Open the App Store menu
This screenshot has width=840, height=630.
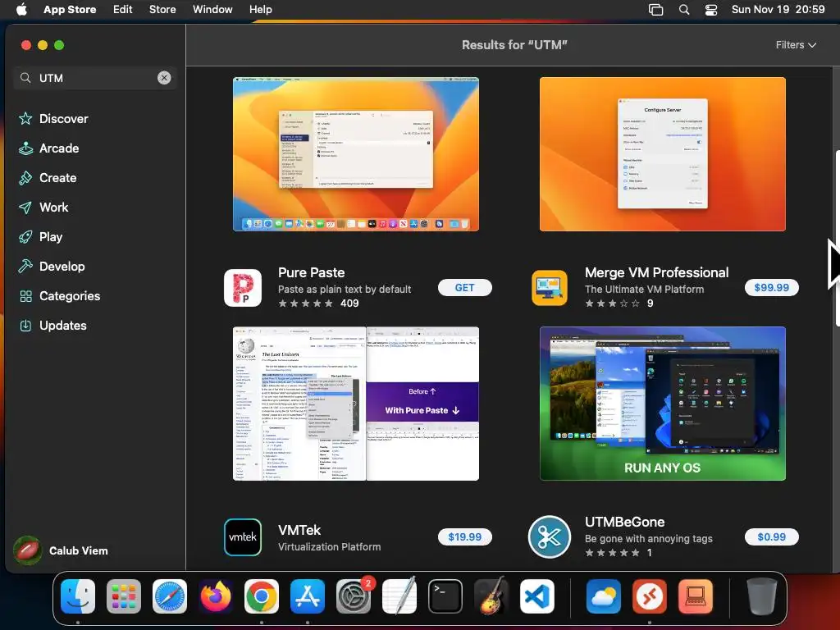(70, 10)
